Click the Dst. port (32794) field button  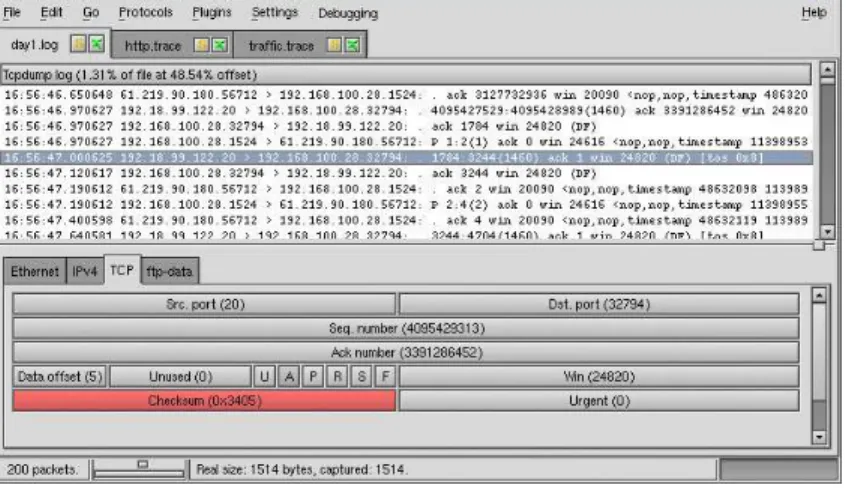tap(599, 304)
